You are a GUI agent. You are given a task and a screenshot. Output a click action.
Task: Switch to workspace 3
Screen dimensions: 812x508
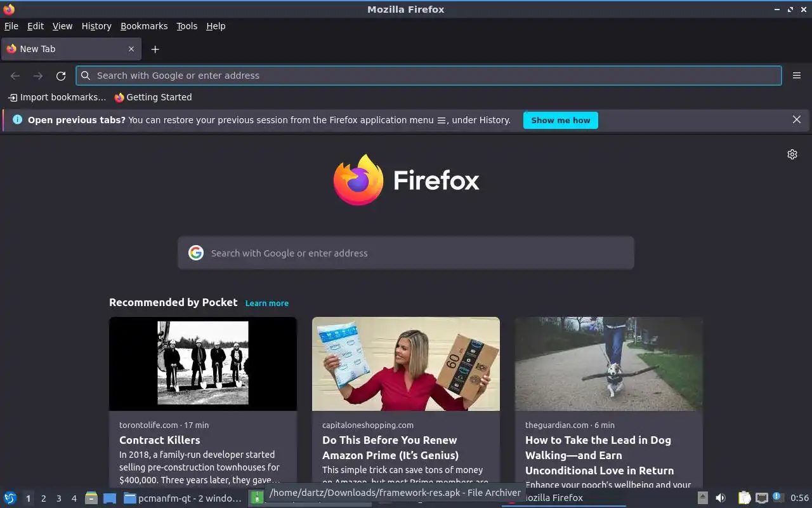58,498
